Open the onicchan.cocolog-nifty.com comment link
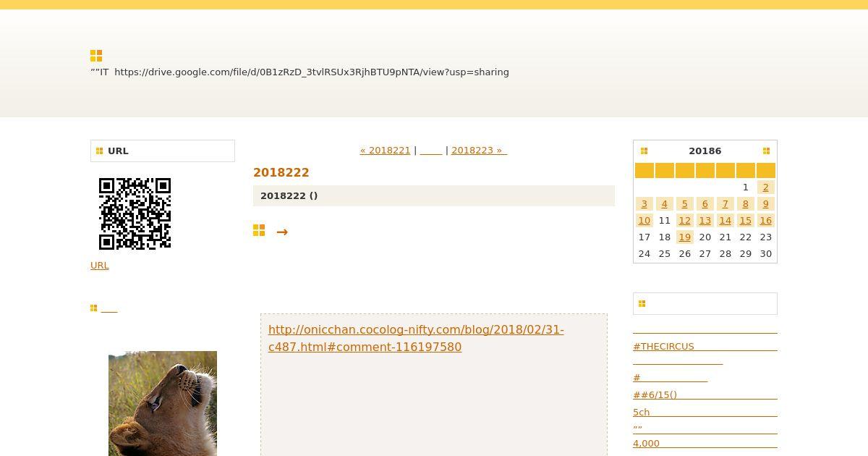The image size is (868, 456). click(x=416, y=338)
